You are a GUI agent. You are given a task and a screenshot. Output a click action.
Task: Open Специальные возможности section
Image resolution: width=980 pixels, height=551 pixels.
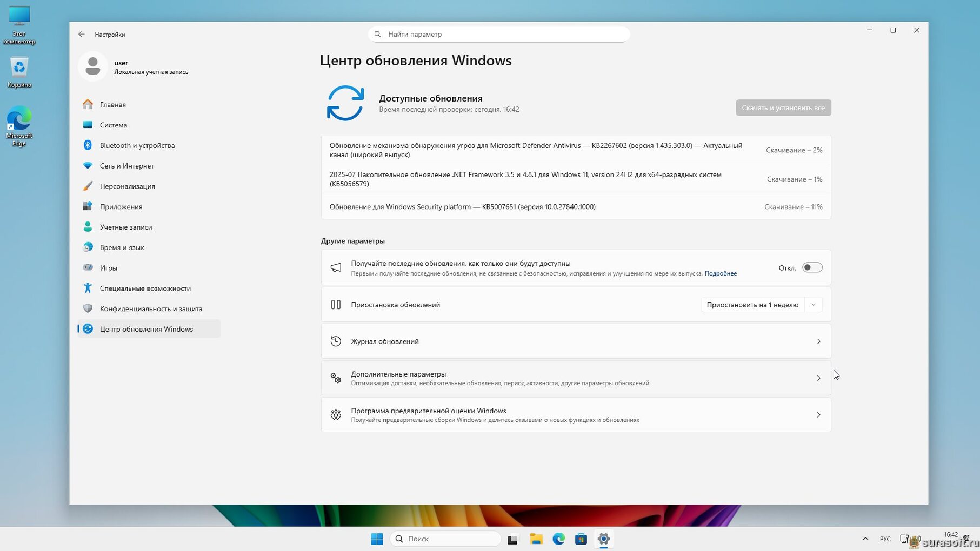click(x=149, y=288)
